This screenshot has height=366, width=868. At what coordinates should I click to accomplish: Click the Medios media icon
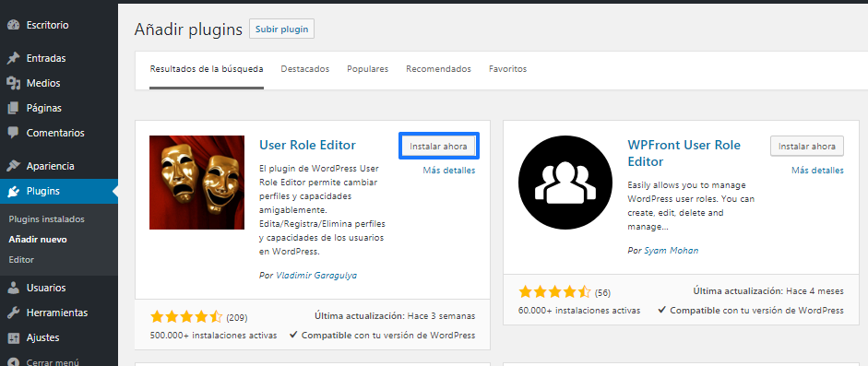[x=13, y=83]
